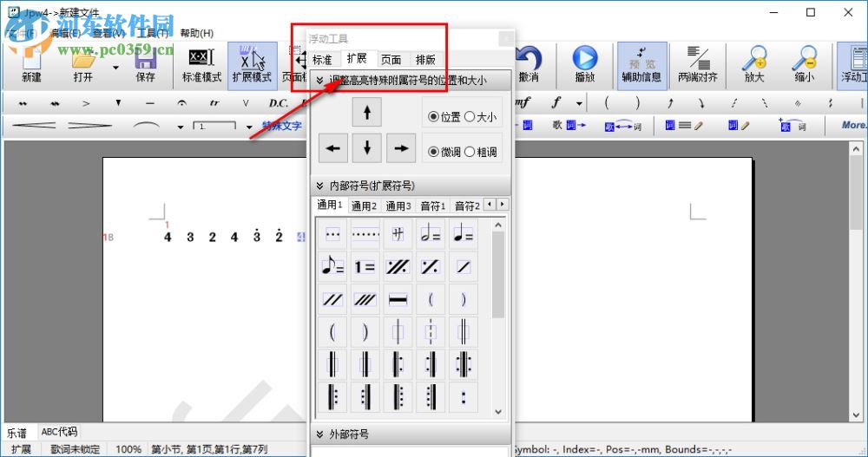Click the move right arrow button
This screenshot has width=868, height=457.
401,147
